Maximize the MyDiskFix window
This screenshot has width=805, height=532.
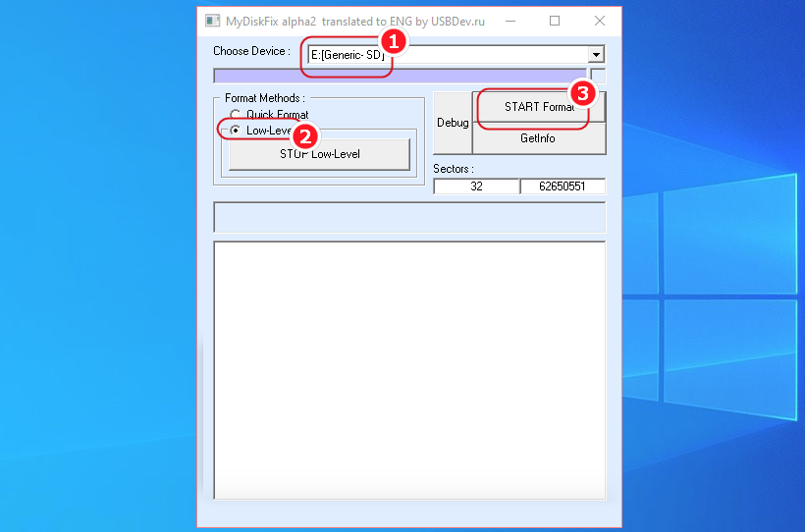pos(555,21)
